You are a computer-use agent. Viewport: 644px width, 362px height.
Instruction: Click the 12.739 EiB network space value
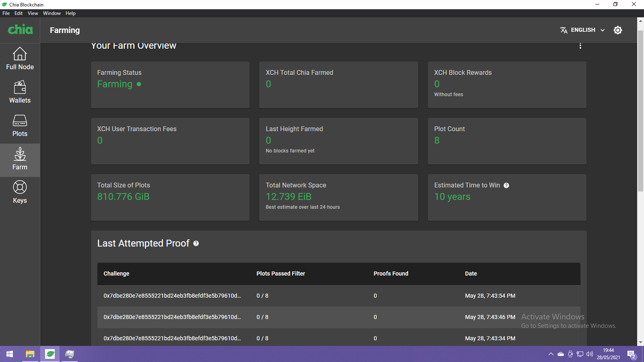tap(289, 197)
